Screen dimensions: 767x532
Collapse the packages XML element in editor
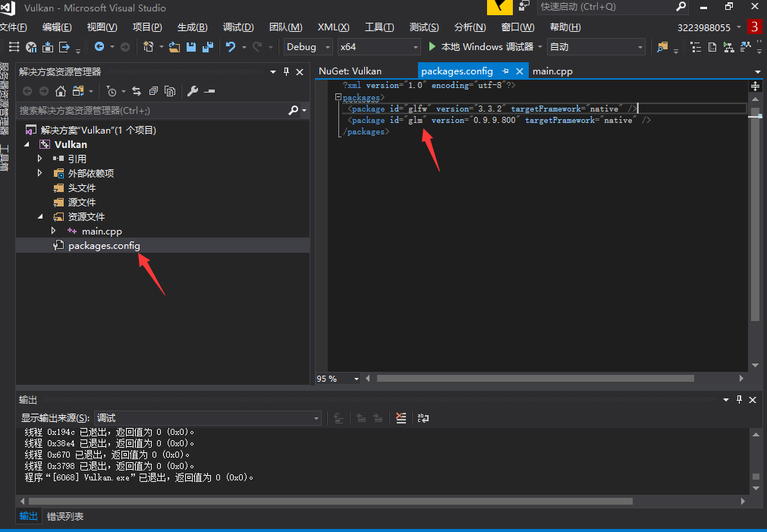click(x=338, y=97)
